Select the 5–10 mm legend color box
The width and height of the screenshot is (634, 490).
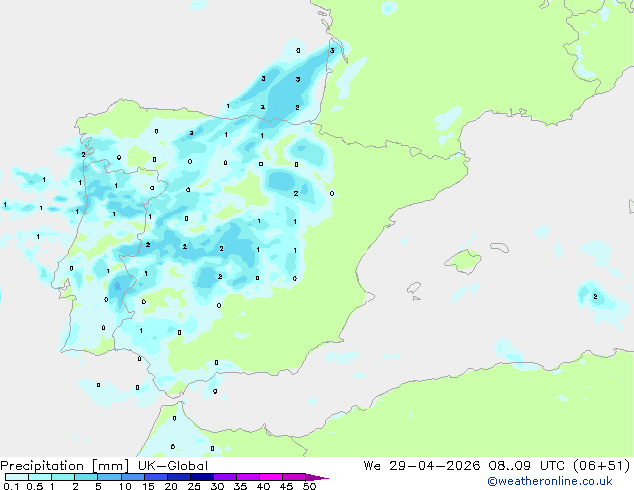click(109, 477)
